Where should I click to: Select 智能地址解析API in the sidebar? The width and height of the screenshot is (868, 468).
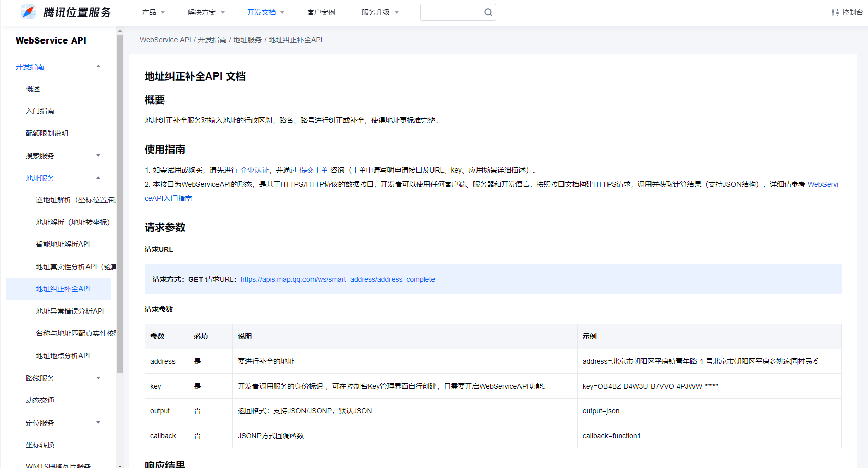tap(62, 244)
